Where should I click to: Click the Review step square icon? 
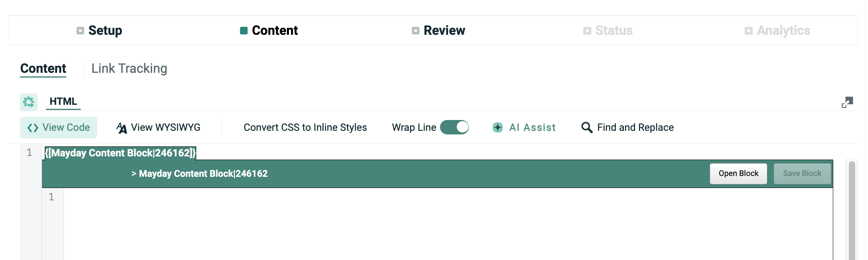click(x=416, y=31)
